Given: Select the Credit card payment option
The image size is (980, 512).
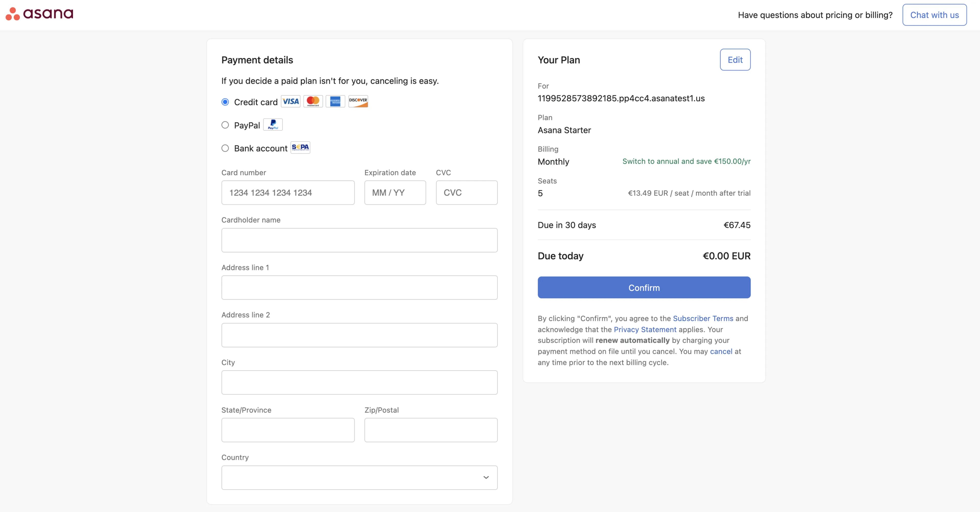Looking at the screenshot, I should click(x=225, y=102).
